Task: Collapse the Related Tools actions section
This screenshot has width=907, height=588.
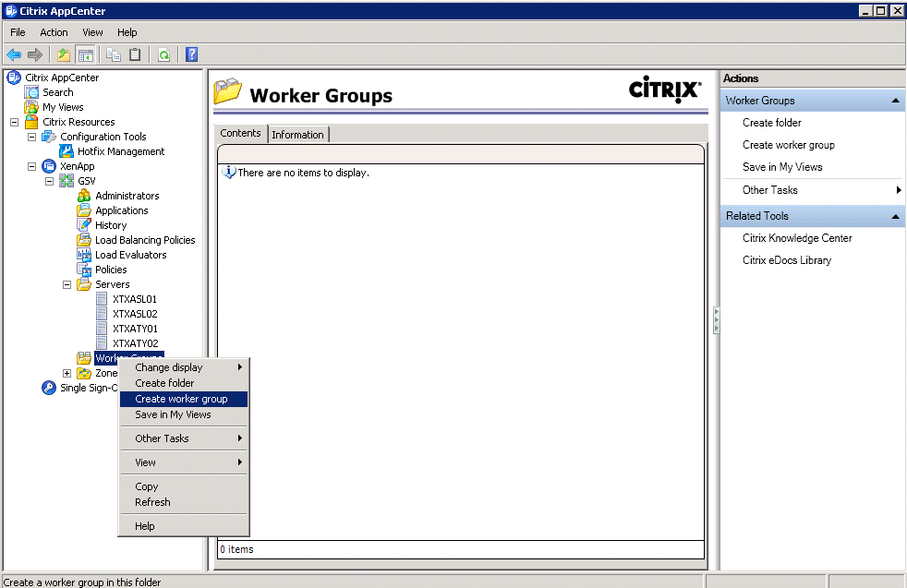Action: tap(895, 216)
